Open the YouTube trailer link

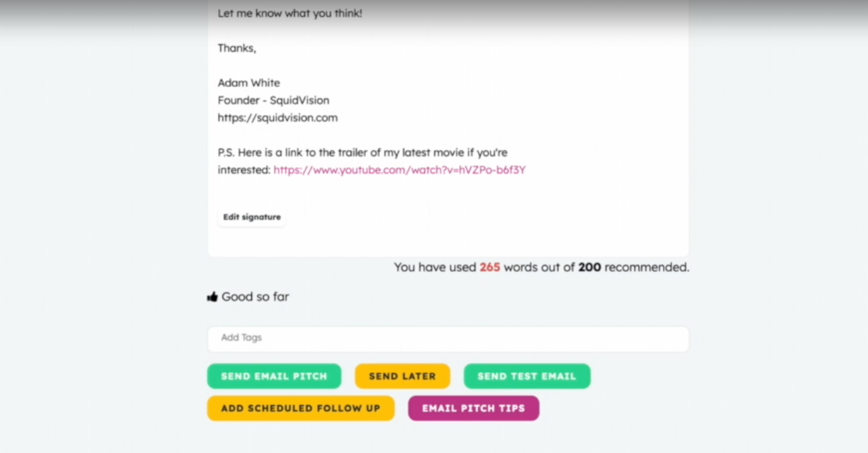400,170
